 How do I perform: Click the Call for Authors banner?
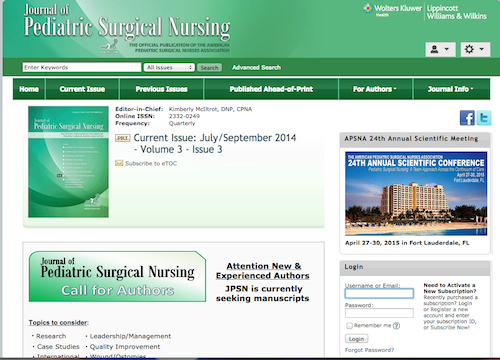[117, 277]
